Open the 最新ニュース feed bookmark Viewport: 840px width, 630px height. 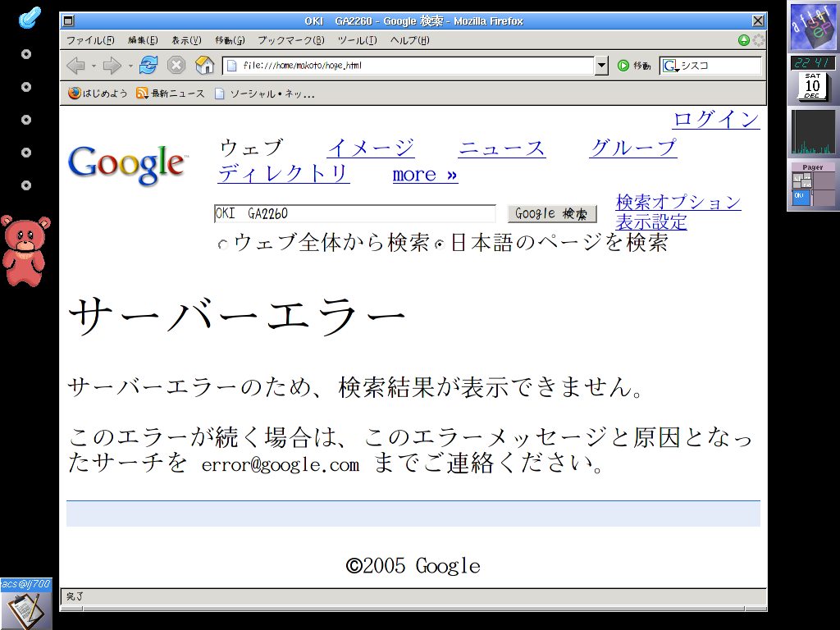(x=171, y=94)
